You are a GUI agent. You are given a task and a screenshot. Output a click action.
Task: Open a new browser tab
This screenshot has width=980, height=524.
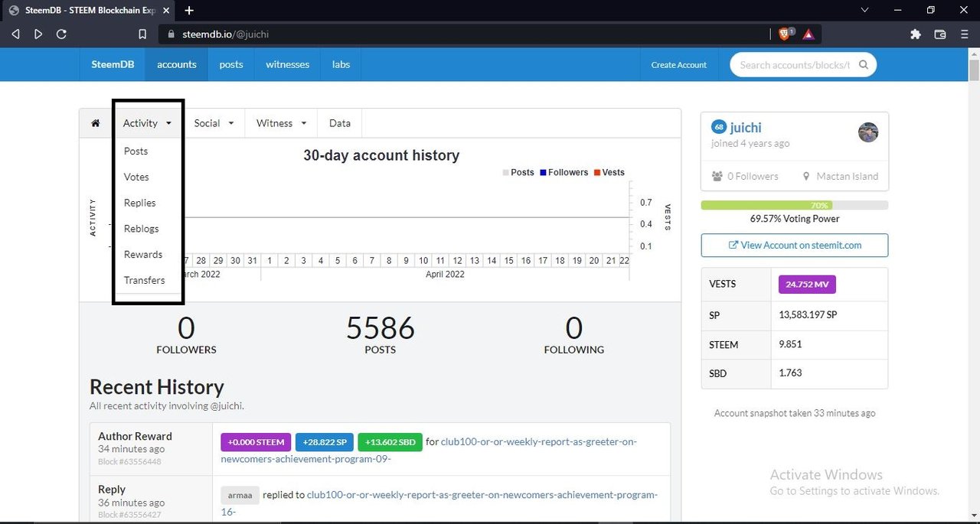coord(189,10)
